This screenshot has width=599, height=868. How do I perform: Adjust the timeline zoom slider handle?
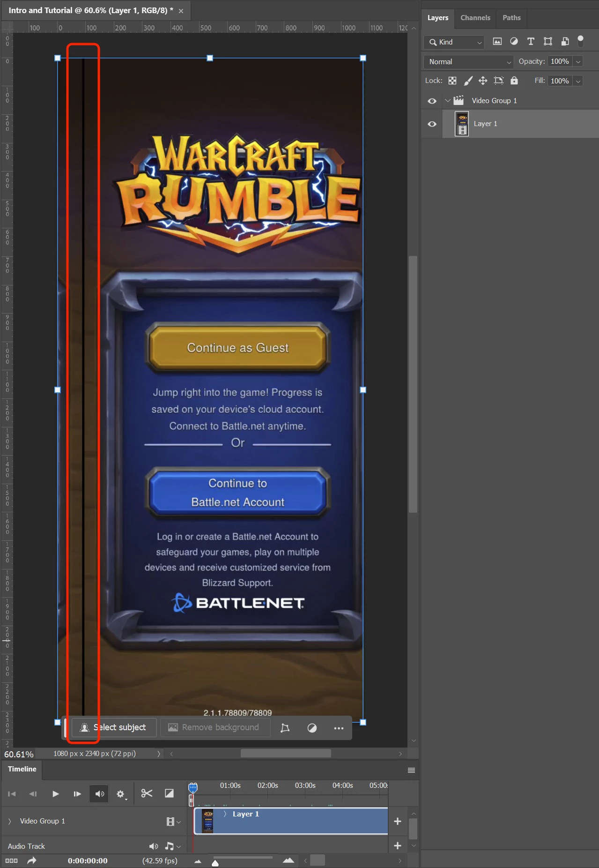215,863
